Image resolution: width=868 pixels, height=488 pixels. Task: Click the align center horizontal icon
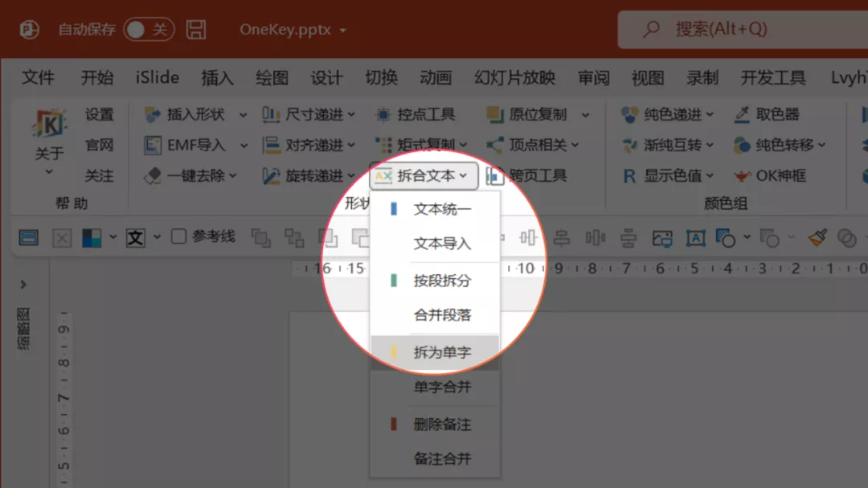[x=561, y=238]
